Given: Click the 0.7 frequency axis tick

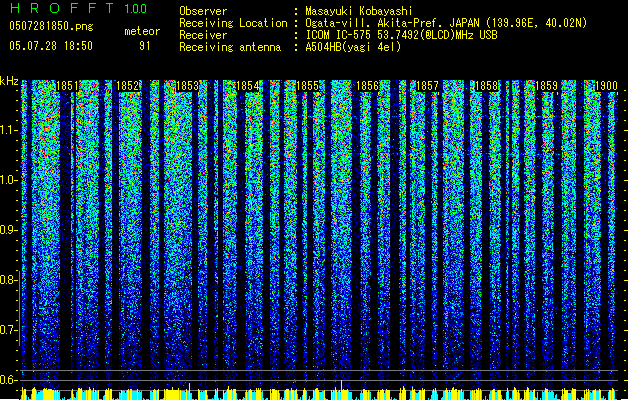Looking at the screenshot, I should pyautogui.click(x=9, y=330).
